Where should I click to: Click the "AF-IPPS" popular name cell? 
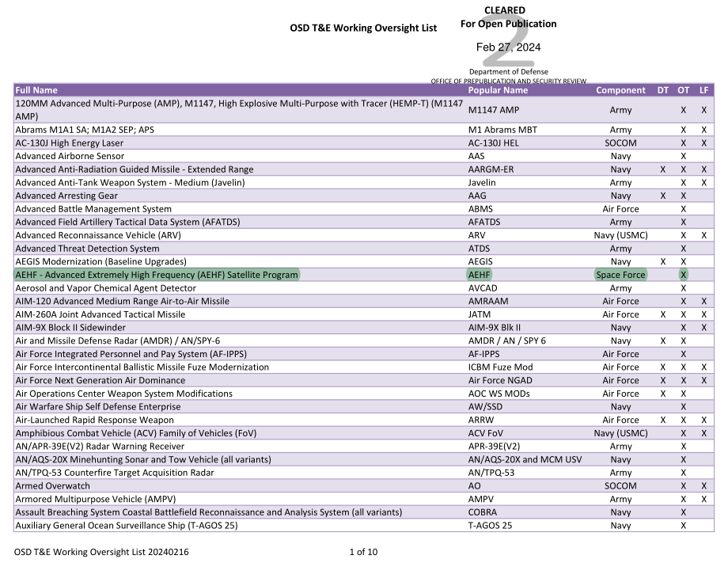click(x=483, y=354)
